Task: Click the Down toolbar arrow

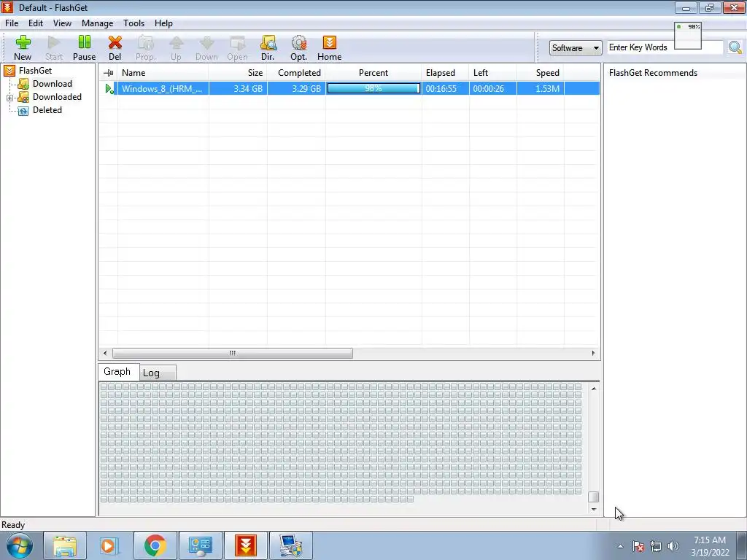Action: click(x=206, y=47)
